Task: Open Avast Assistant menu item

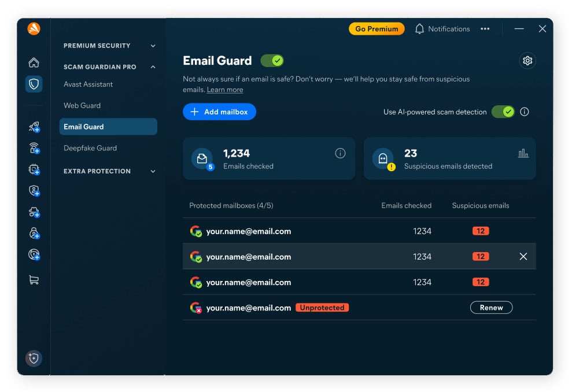Action: (x=88, y=84)
